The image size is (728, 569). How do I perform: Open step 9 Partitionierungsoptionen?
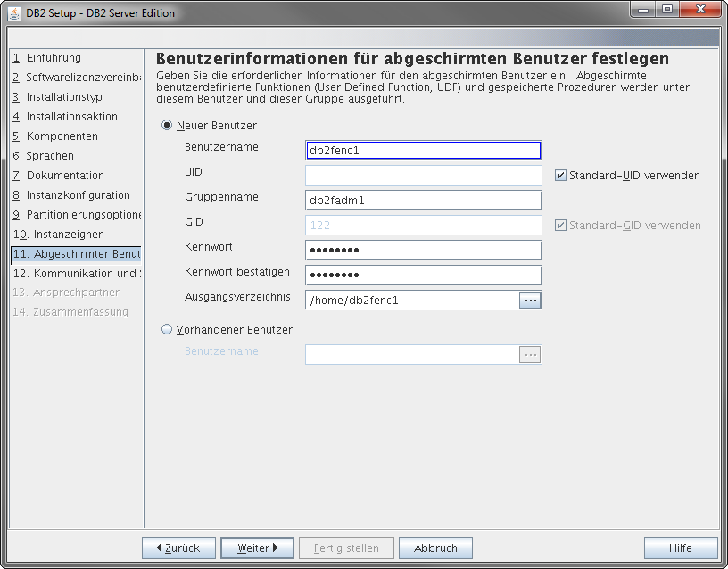77,215
